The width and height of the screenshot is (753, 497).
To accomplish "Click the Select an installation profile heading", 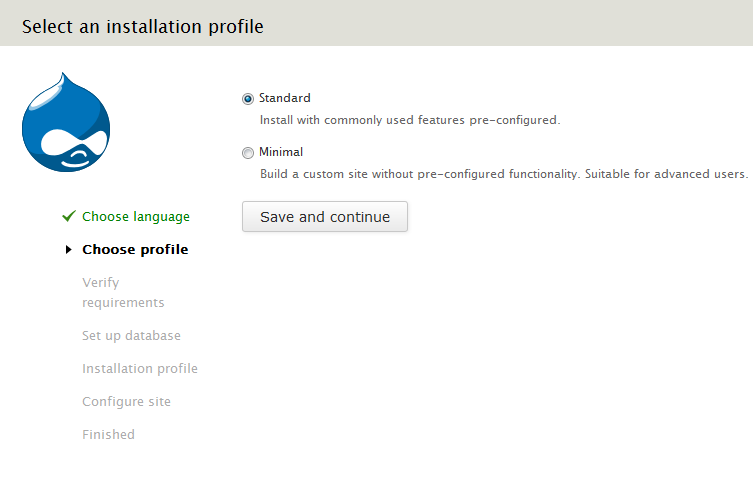I will pyautogui.click(x=143, y=26).
